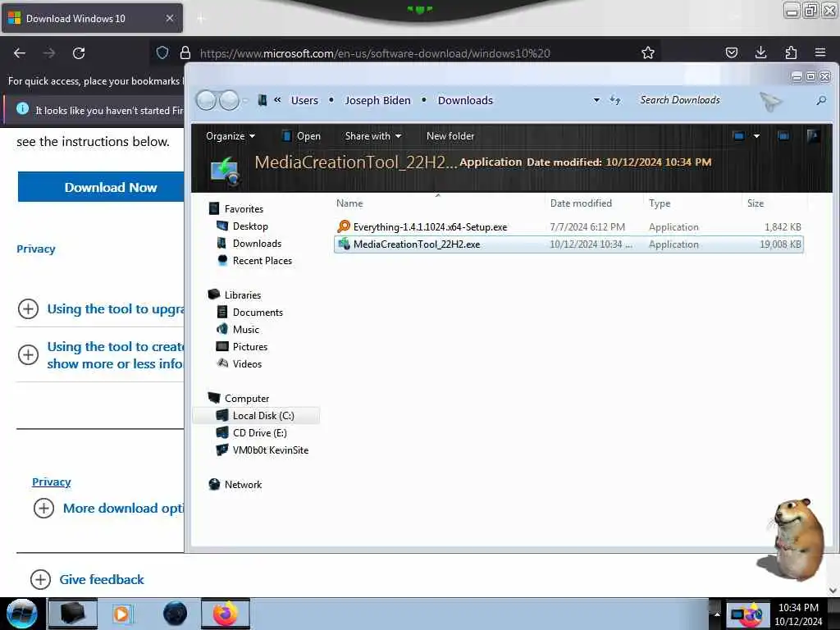Open the breadcrumb overflow chevron
The height and width of the screenshot is (630, 840).
click(x=277, y=99)
